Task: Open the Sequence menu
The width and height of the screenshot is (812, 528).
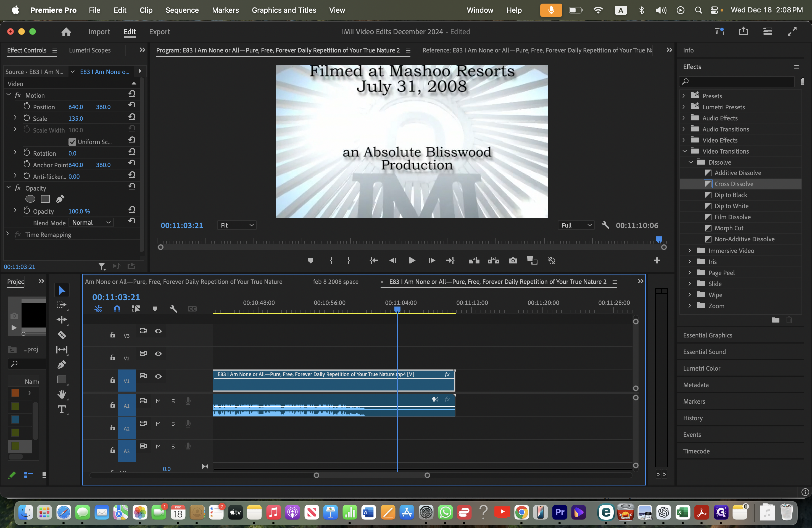Action: tap(182, 10)
